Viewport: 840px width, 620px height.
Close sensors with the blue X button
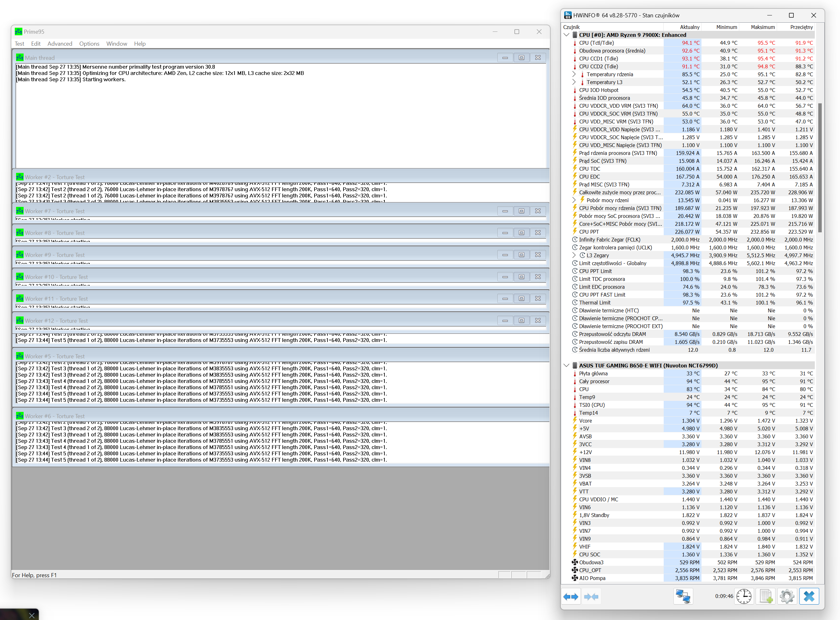pyautogui.click(x=809, y=596)
